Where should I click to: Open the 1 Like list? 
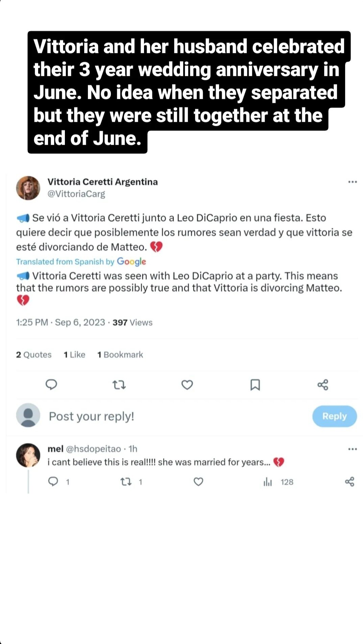pos(74,355)
